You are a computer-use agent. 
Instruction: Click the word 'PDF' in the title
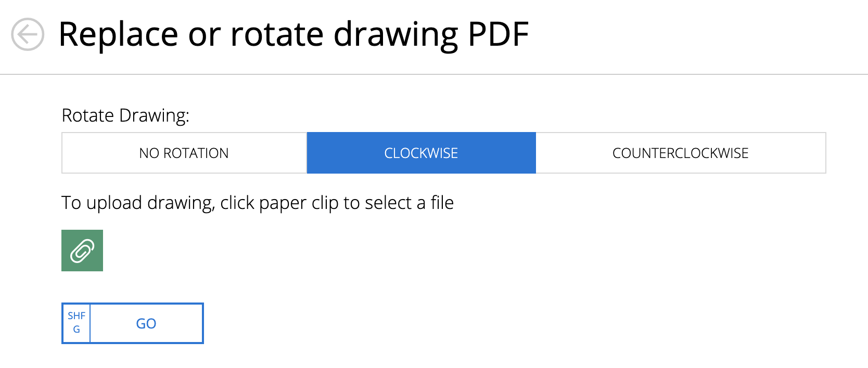(x=499, y=34)
